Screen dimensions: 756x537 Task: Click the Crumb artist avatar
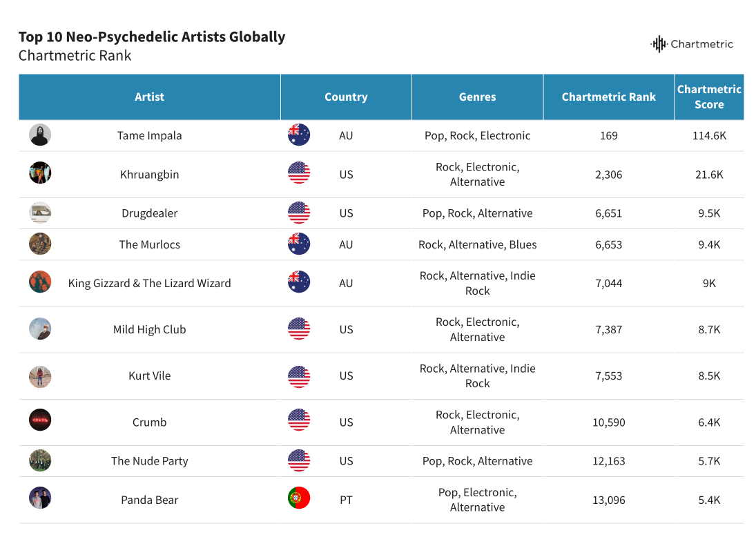point(40,420)
